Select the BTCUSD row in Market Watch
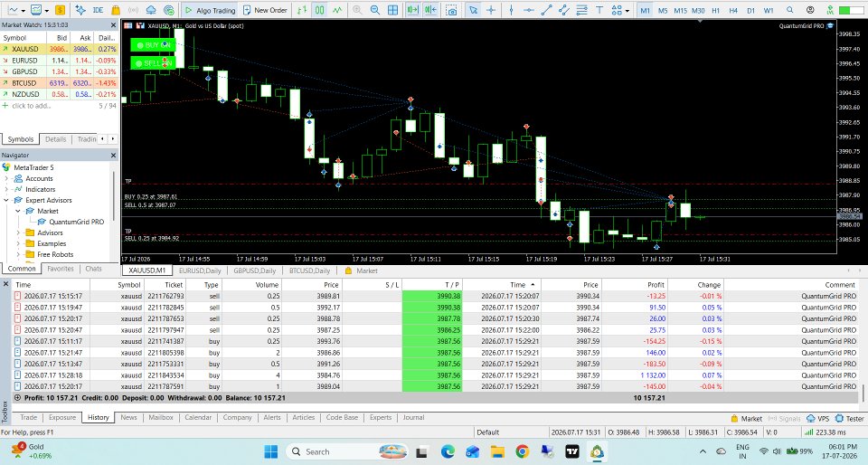Viewport: 868px width, 465px height. click(x=60, y=83)
